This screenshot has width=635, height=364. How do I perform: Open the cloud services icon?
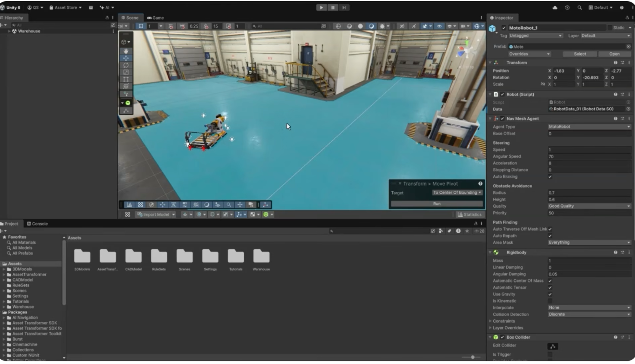tap(555, 7)
